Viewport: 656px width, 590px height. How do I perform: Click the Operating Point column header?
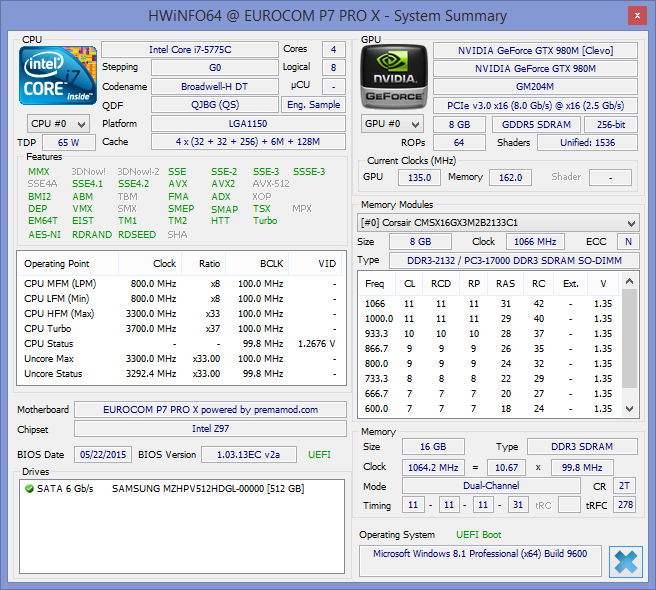68,264
